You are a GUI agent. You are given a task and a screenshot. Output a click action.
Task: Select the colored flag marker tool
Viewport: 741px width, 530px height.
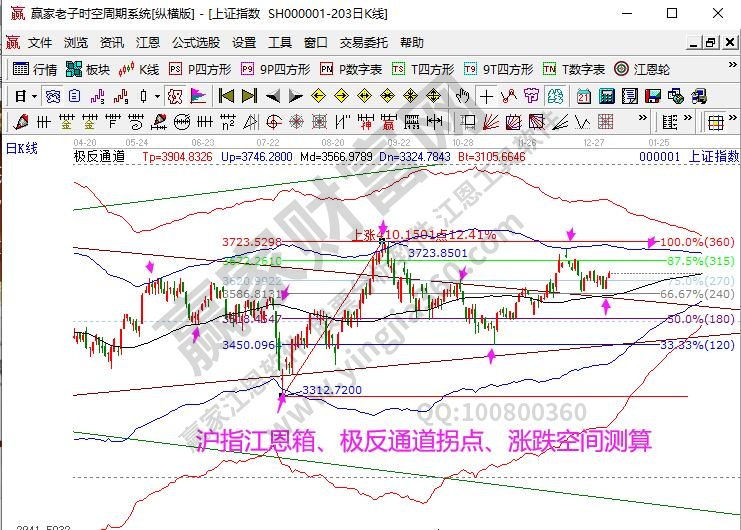coord(197,96)
